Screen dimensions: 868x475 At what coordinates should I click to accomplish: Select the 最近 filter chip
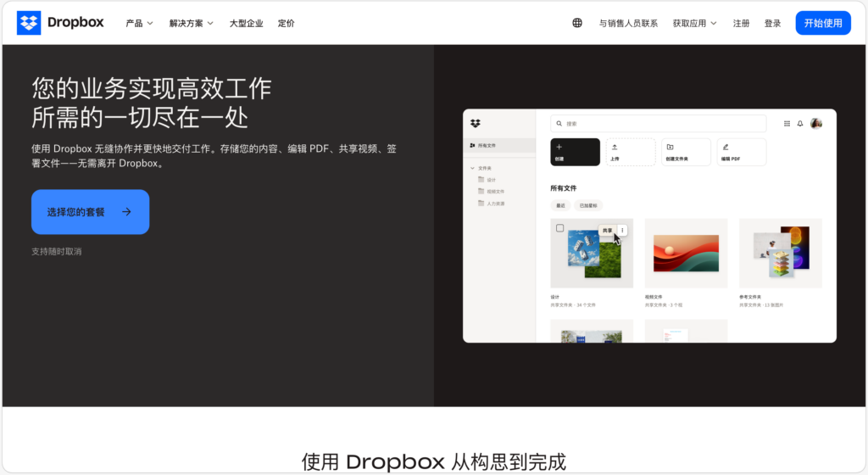(x=560, y=205)
